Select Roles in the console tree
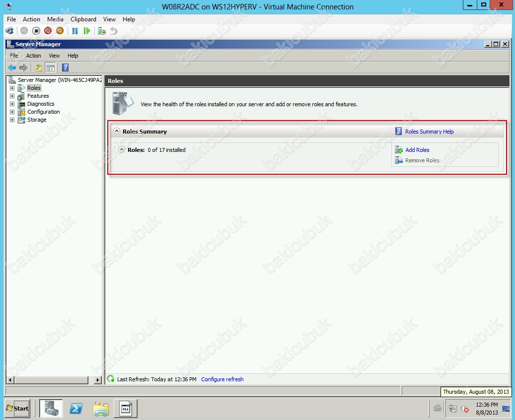This screenshot has width=515, height=420. (34, 88)
